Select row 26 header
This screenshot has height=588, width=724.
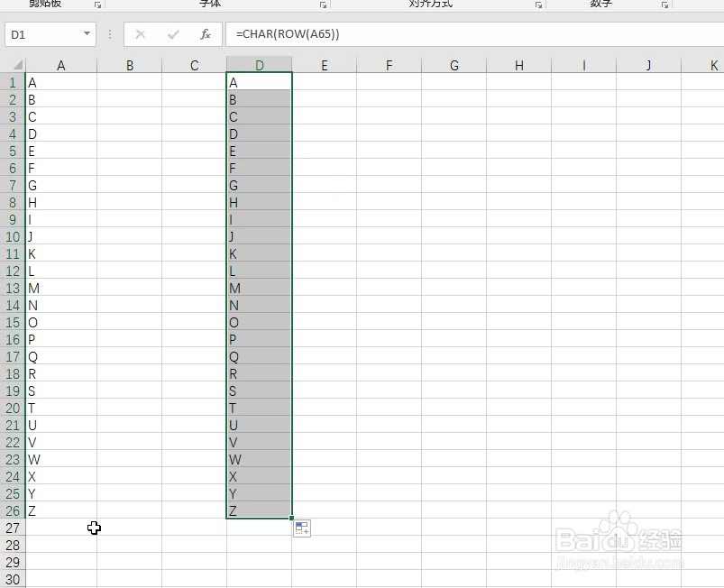pyautogui.click(x=13, y=510)
